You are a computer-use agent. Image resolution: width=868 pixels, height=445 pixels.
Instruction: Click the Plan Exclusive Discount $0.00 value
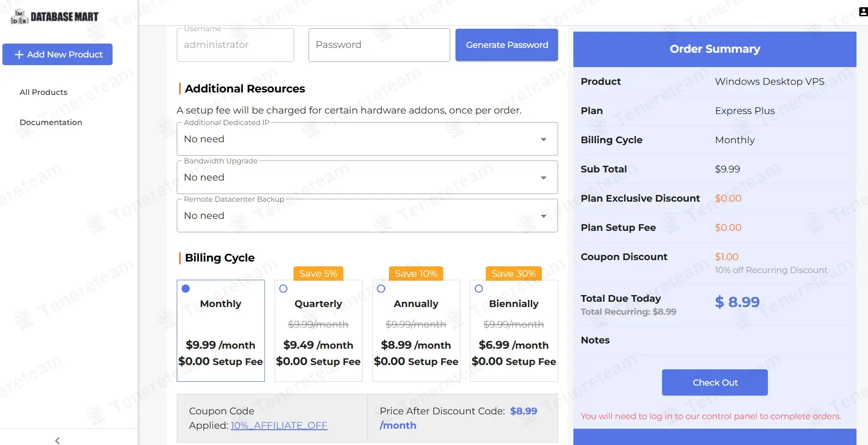point(728,198)
